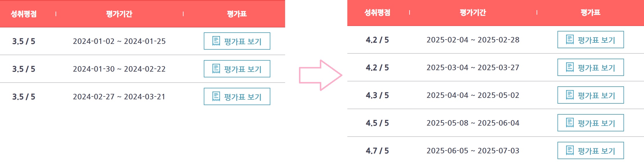
Task: Click the date range 2024-01-30 ~ 2024-02-22
Action: (119, 69)
